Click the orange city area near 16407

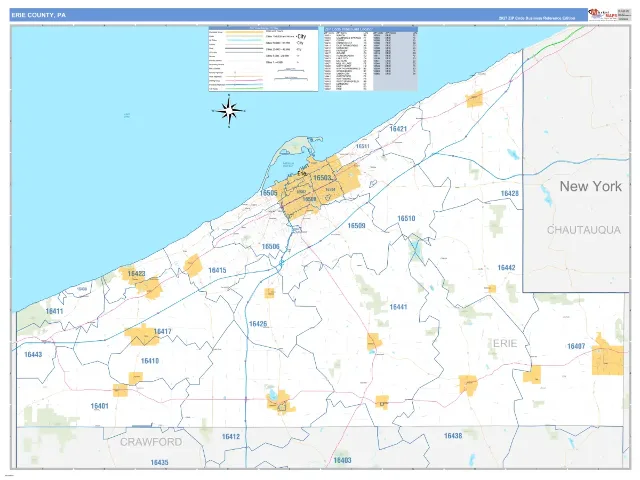[x=607, y=355]
